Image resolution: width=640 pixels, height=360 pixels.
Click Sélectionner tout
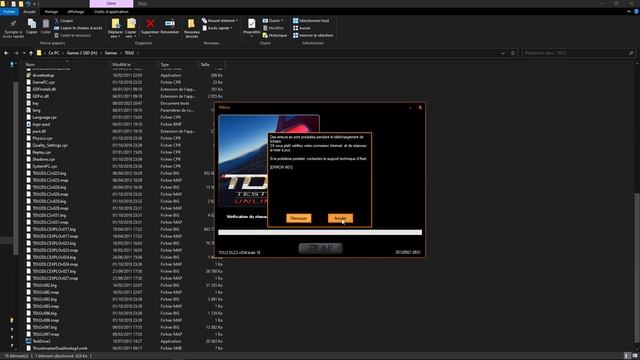coord(311,20)
